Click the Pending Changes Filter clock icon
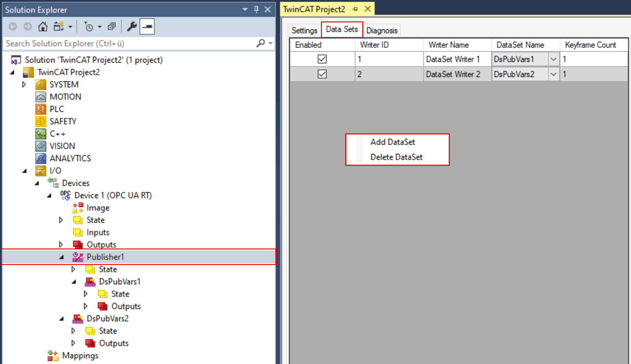 coord(89,27)
